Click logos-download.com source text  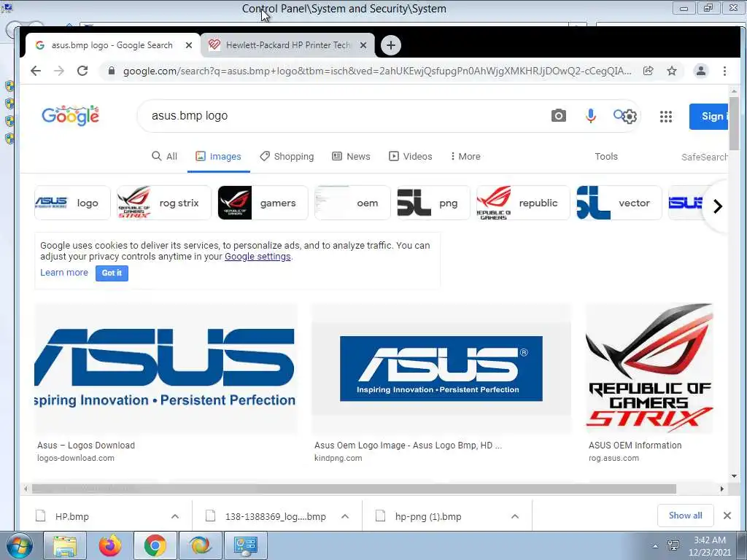pos(76,458)
